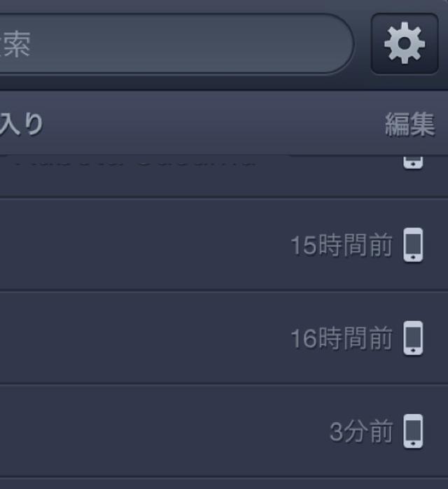
Task: Click the dark toolbar gap between the search box and gear
Action: pos(362,43)
